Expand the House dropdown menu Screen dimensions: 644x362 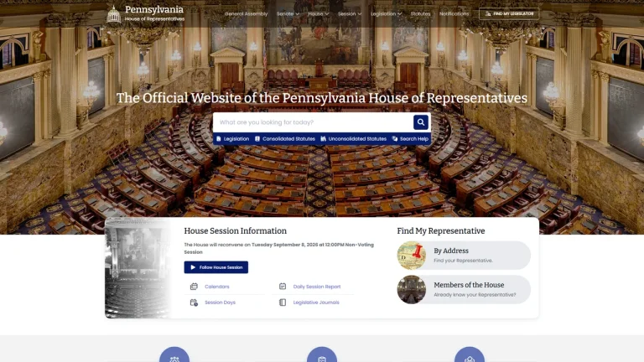(319, 14)
